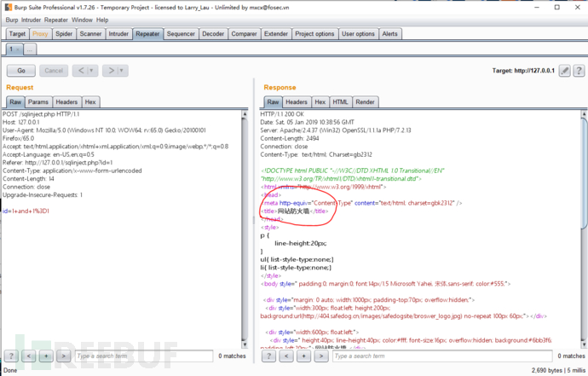The height and width of the screenshot is (376, 588).
Task: Go to next match in response search
Action: [320, 356]
